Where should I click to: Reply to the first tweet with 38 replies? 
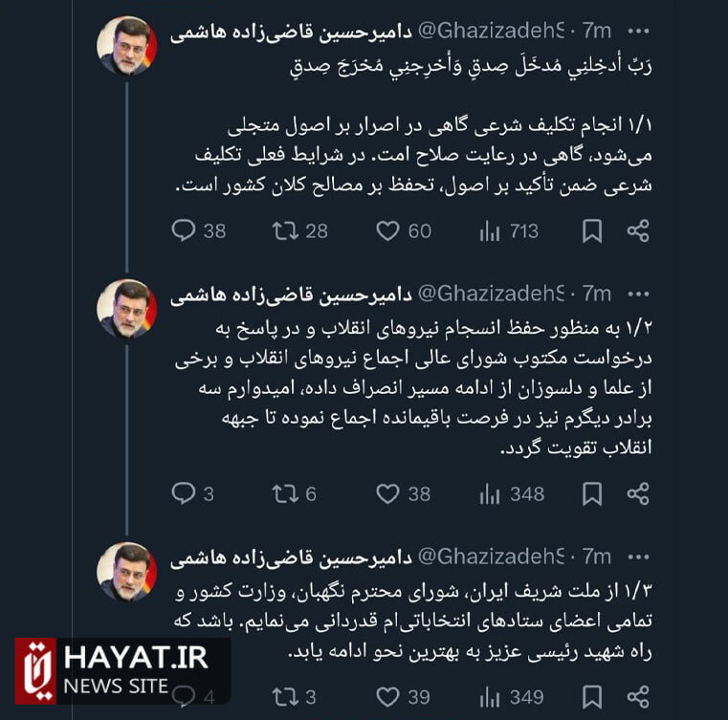tap(183, 230)
